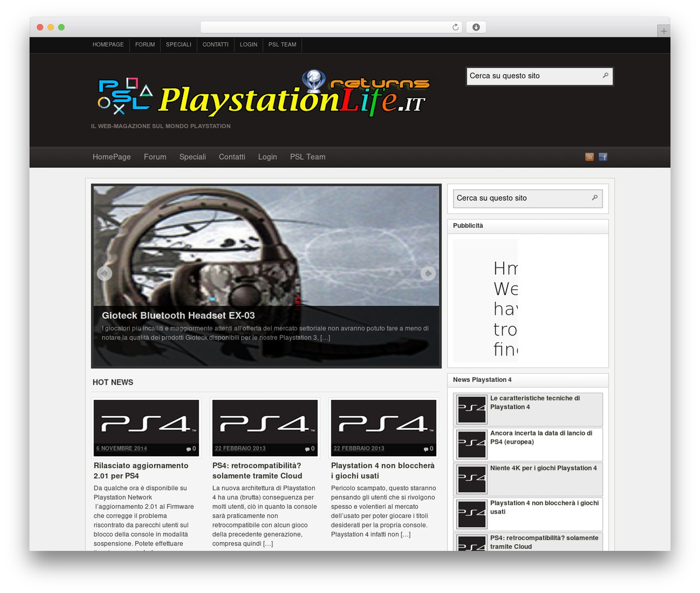
Task: Open Speciali in the main navigation
Action: point(192,157)
